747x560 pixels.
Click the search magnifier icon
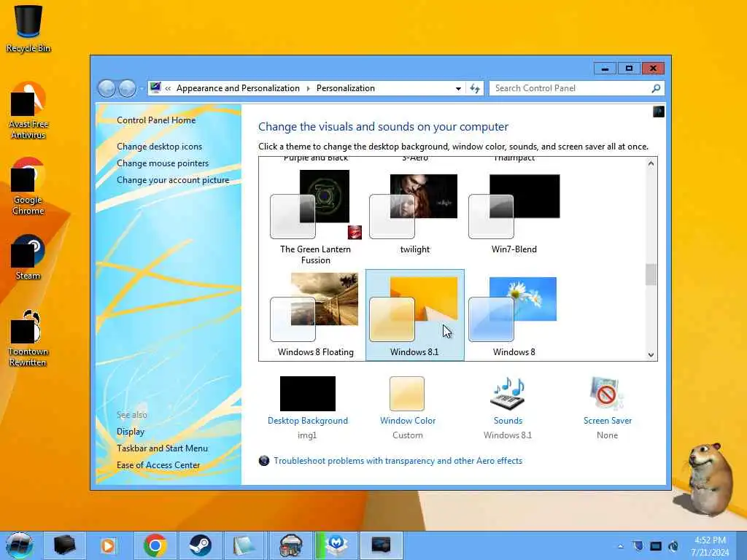pos(656,88)
